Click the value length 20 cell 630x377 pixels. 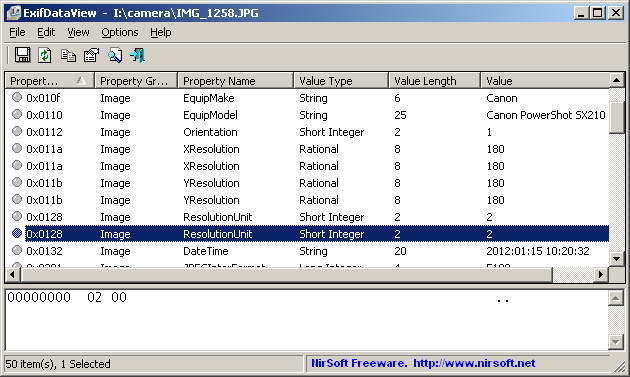click(x=400, y=251)
